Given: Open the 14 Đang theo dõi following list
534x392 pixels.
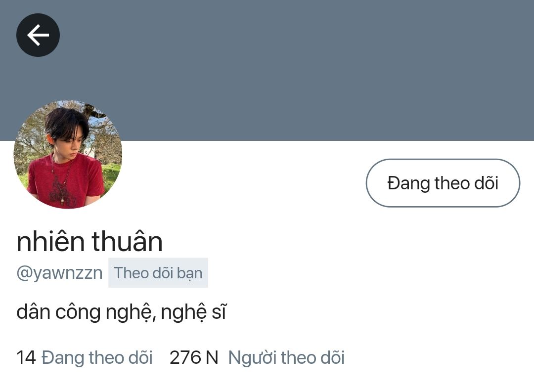Looking at the screenshot, I should tap(85, 357).
